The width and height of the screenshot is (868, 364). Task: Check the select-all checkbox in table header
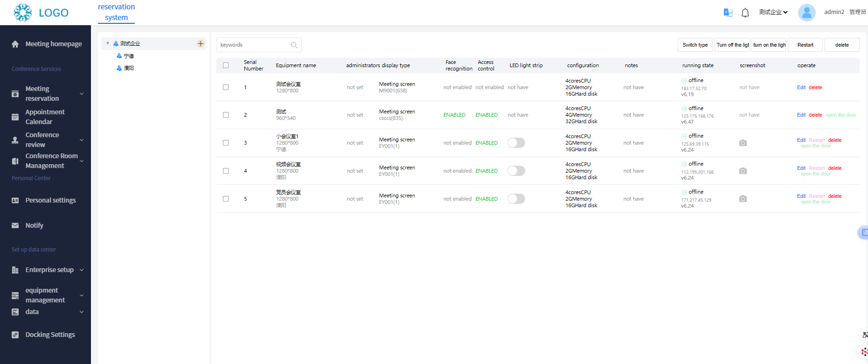point(226,65)
